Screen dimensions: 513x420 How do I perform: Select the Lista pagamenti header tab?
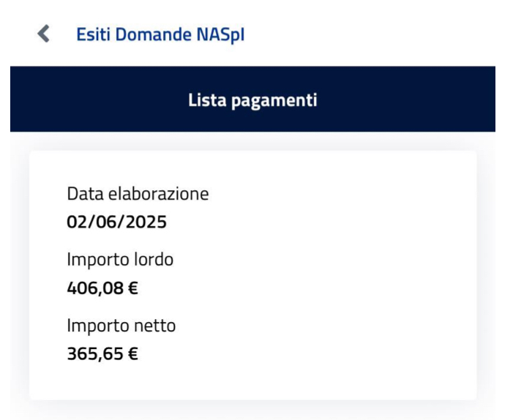(252, 100)
